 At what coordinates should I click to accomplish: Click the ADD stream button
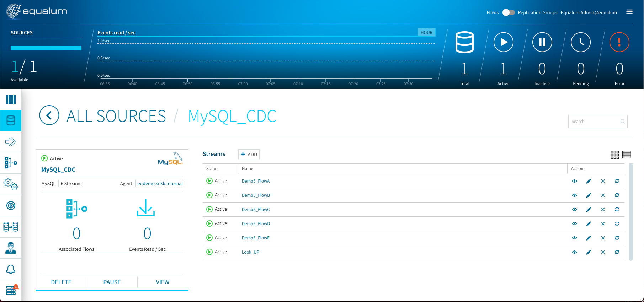pos(249,155)
